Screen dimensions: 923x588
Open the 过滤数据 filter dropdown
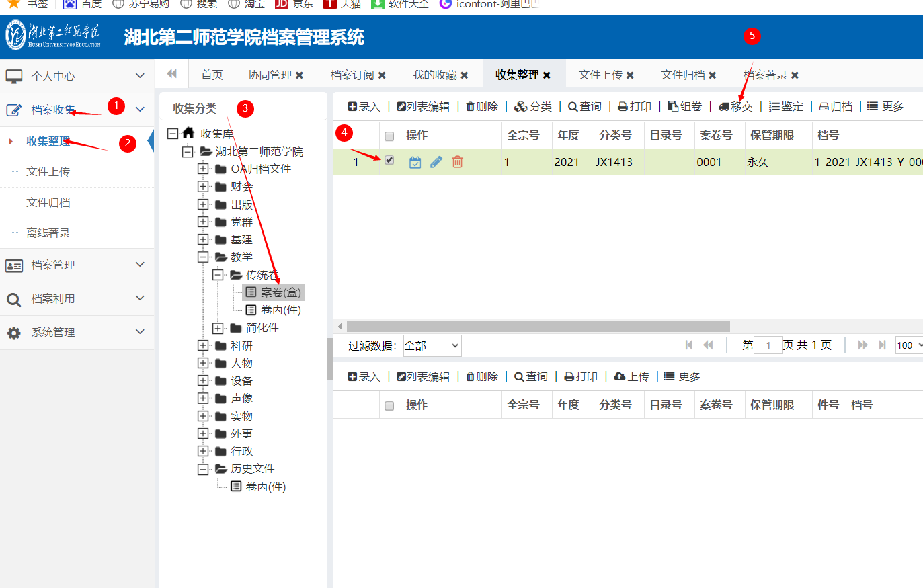tap(432, 345)
